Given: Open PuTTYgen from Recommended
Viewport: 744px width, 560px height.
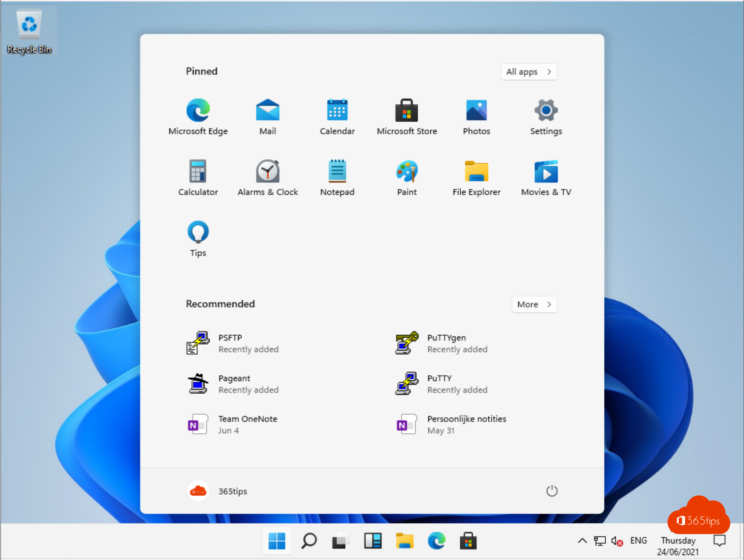Looking at the screenshot, I should (x=446, y=343).
